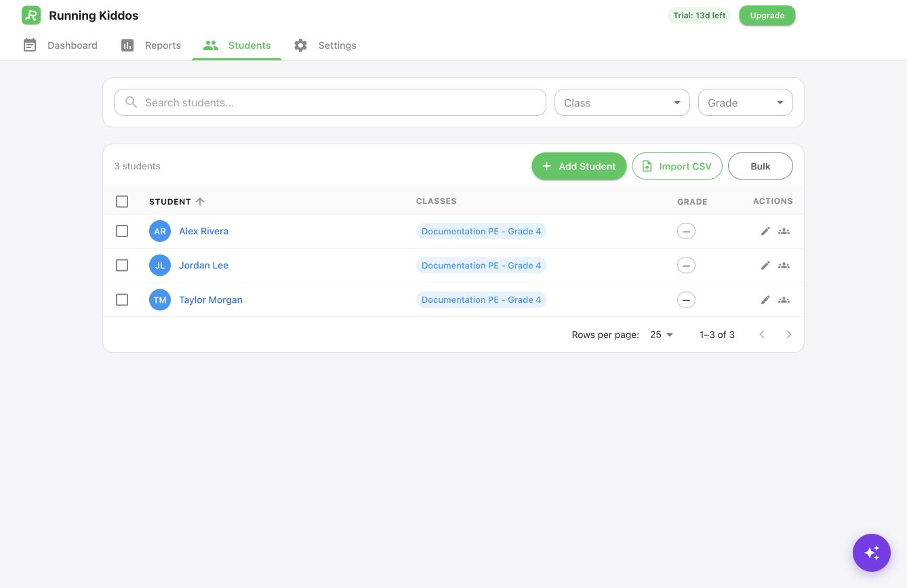
Task: Click the Import CSV button
Action: click(x=677, y=166)
